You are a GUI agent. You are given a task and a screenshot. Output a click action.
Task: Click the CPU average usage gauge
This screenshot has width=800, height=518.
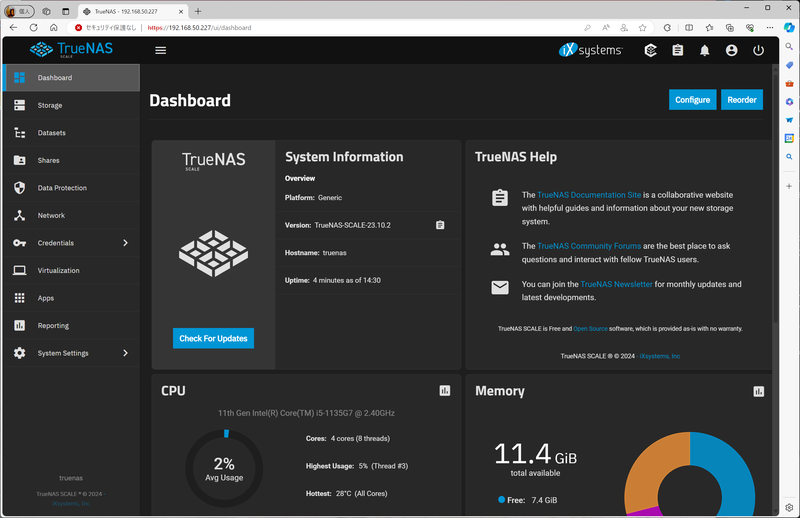coord(224,468)
